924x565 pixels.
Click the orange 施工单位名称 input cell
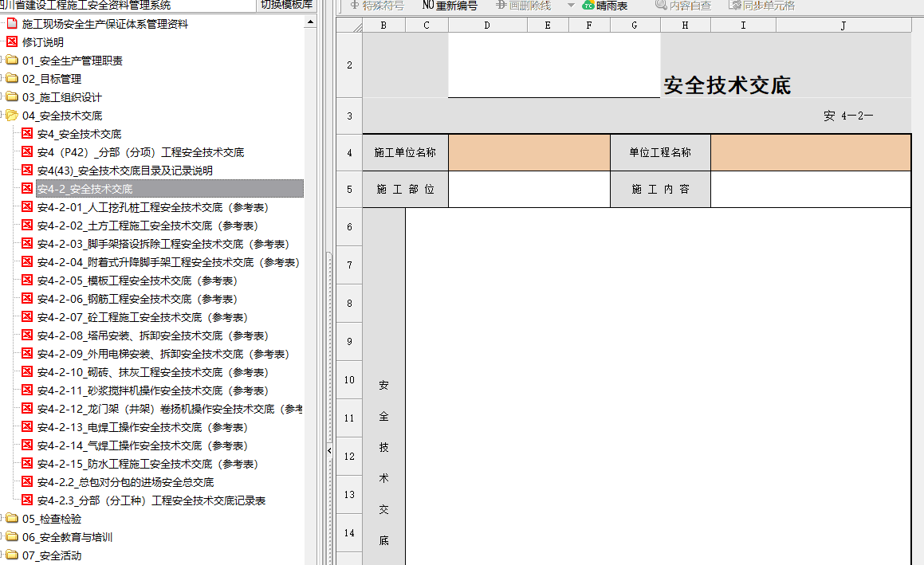(x=529, y=152)
